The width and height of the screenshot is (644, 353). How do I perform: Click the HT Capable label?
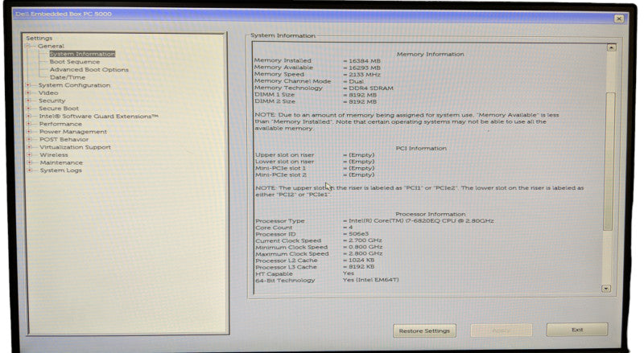pyautogui.click(x=274, y=273)
